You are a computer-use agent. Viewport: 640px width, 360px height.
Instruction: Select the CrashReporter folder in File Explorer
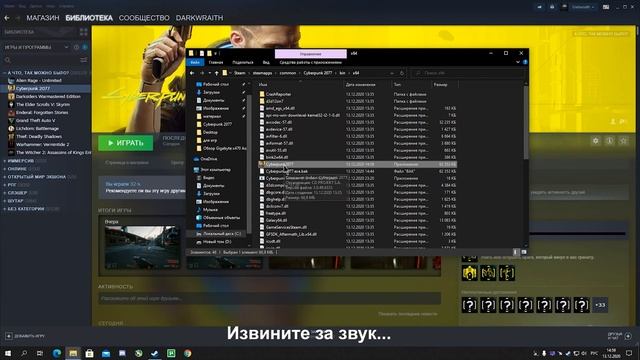[x=278, y=94]
